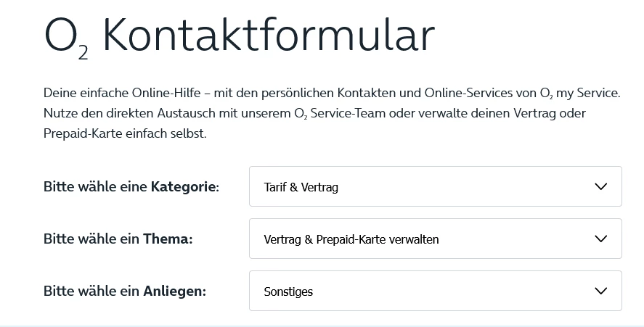This screenshot has height=327, width=644.
Task: Click the 'Sonstiges' selected value
Action: [288, 291]
